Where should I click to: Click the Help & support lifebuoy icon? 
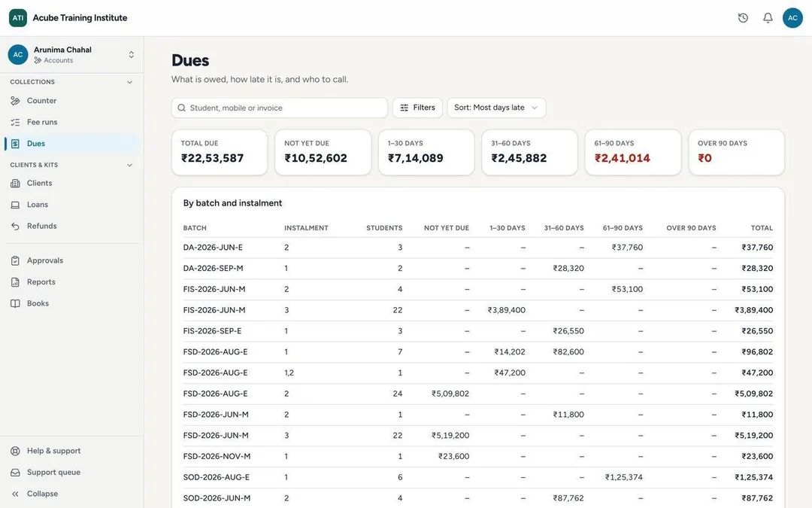(15, 451)
